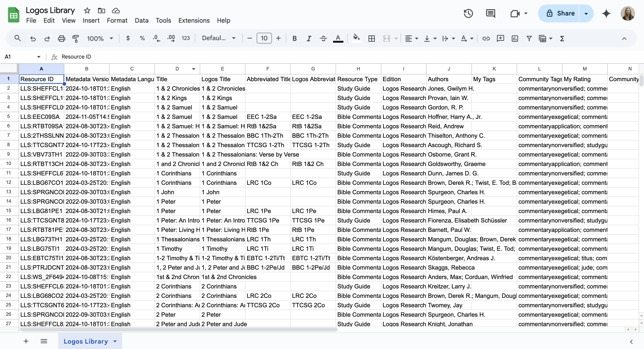The height and width of the screenshot is (349, 644).
Task: Add a new sheet with the plus button
Action: [26, 341]
